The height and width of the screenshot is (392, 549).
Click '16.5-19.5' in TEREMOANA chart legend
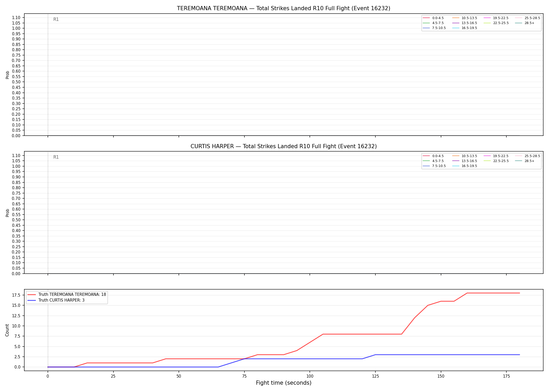pos(469,28)
